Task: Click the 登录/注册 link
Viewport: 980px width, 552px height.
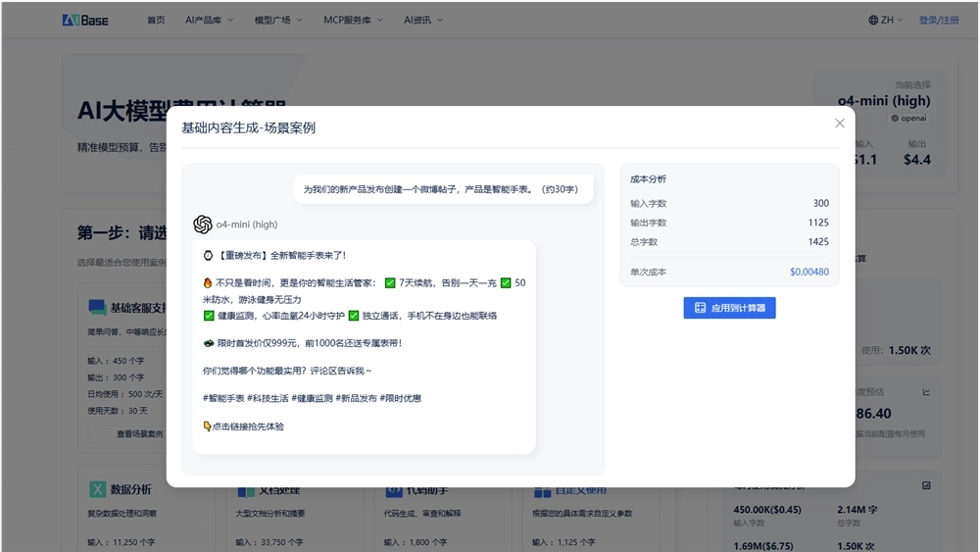Action: [x=939, y=20]
